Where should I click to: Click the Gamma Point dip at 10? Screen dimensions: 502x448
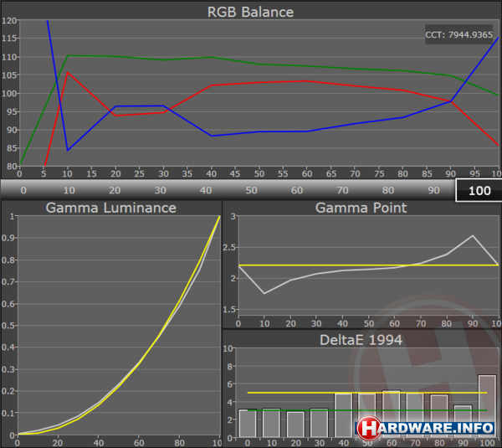(x=264, y=293)
